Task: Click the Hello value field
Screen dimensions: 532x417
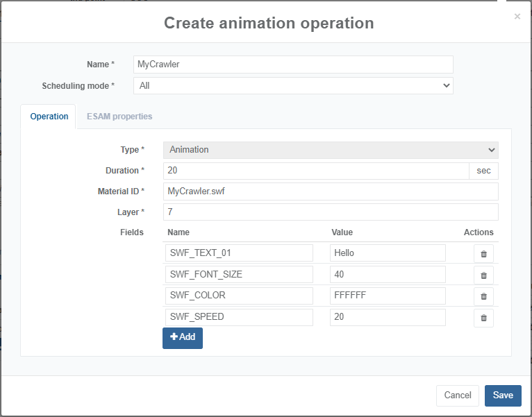Action: click(x=388, y=253)
